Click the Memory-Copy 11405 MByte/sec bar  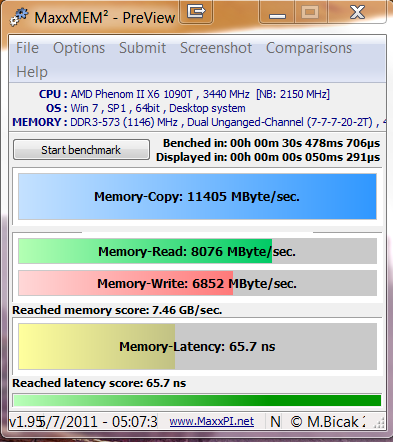[197, 196]
